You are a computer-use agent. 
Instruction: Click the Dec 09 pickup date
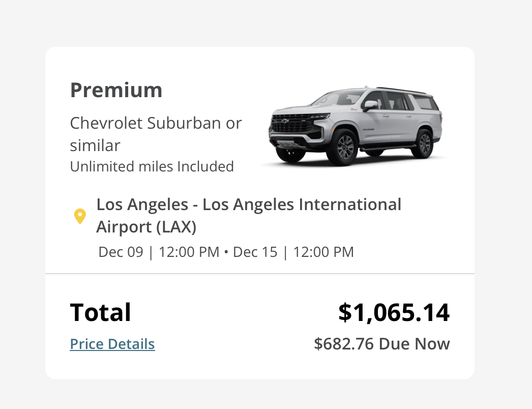click(x=121, y=252)
